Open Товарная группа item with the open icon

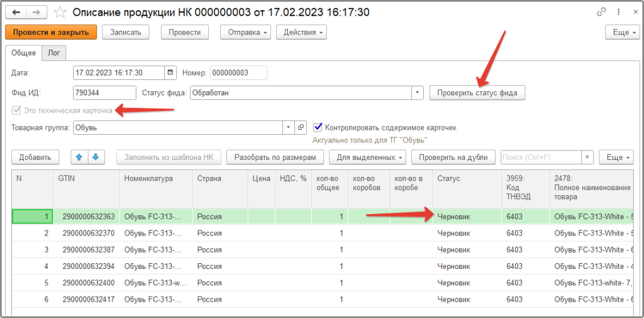(x=301, y=128)
